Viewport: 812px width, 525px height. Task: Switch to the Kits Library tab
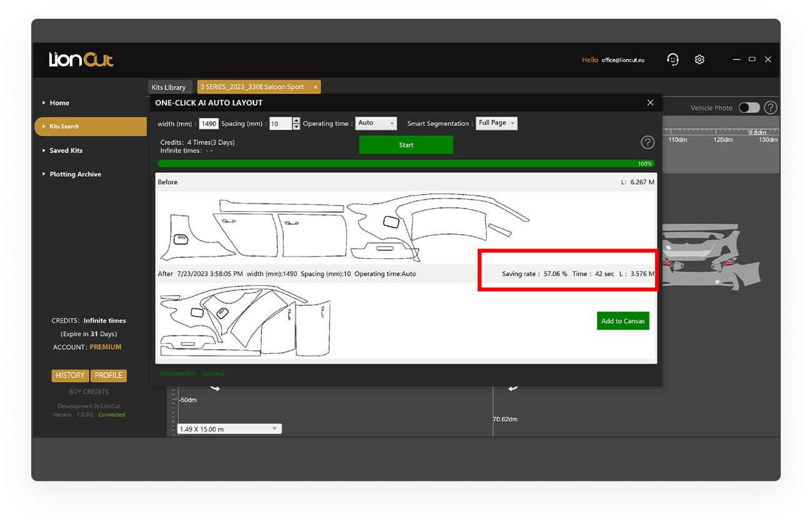169,87
